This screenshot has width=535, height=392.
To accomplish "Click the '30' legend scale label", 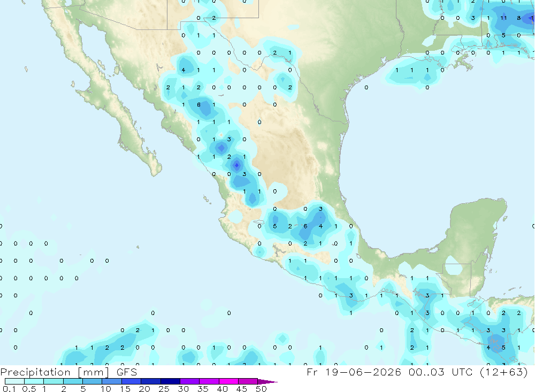I will (183, 389).
